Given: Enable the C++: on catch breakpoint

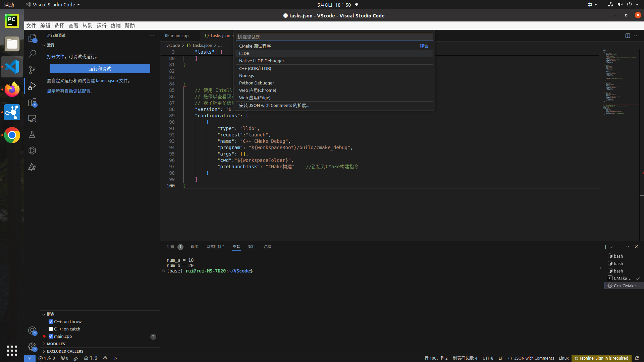Looking at the screenshot, I should (x=51, y=329).
